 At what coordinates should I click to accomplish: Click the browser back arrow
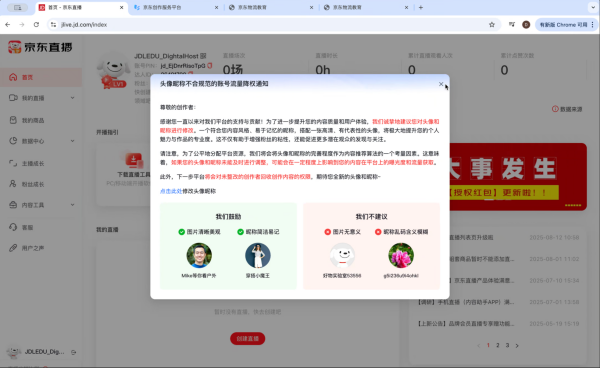click(8, 24)
